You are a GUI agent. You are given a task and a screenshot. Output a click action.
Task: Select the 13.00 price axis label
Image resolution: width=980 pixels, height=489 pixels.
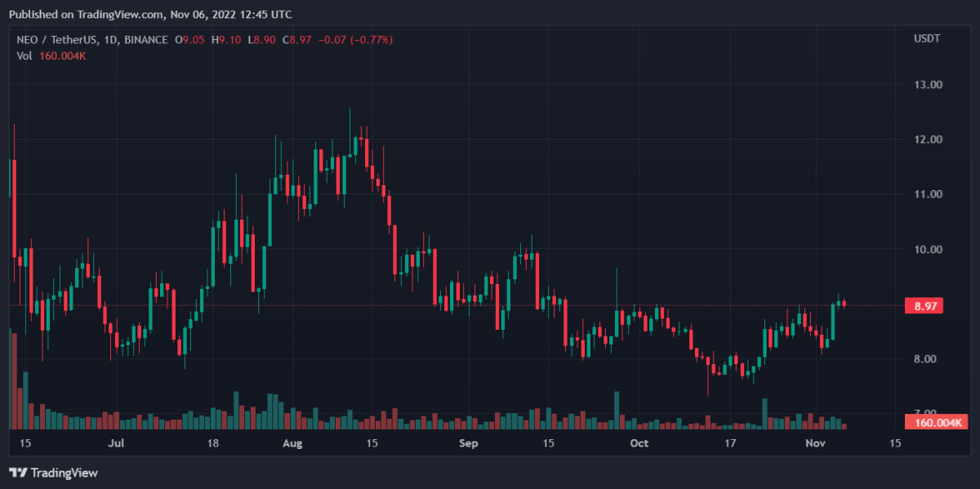point(928,85)
